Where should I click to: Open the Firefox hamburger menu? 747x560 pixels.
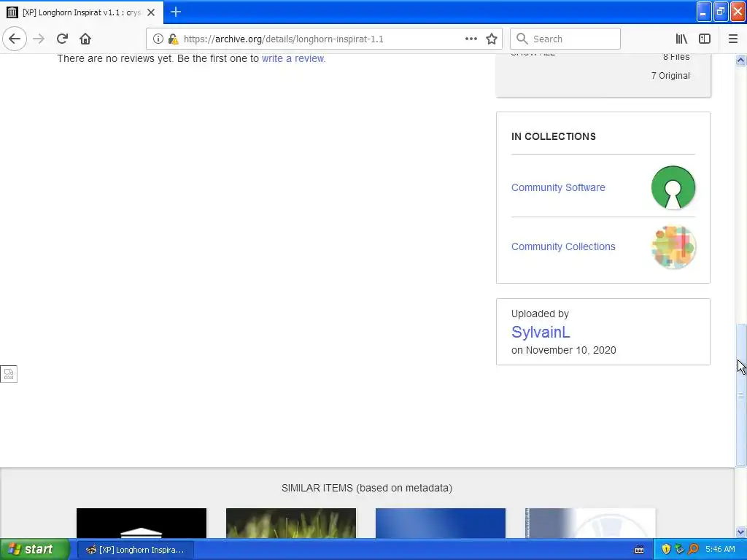(x=733, y=39)
